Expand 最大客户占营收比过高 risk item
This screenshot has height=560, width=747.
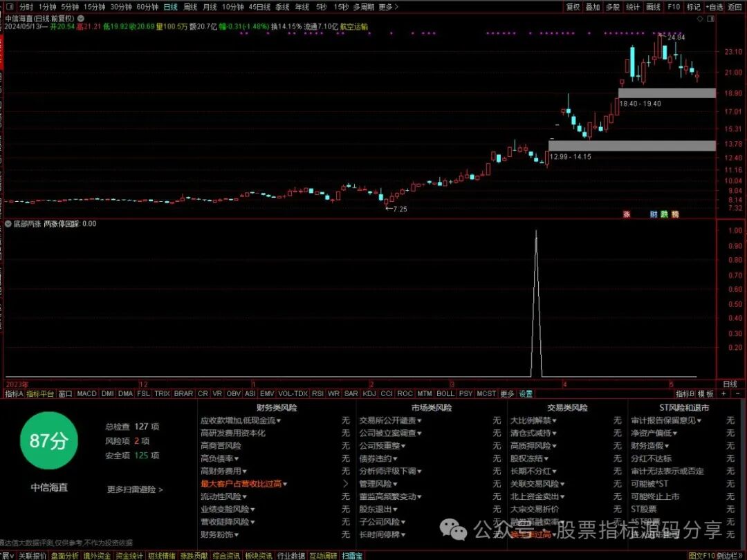click(x=244, y=484)
